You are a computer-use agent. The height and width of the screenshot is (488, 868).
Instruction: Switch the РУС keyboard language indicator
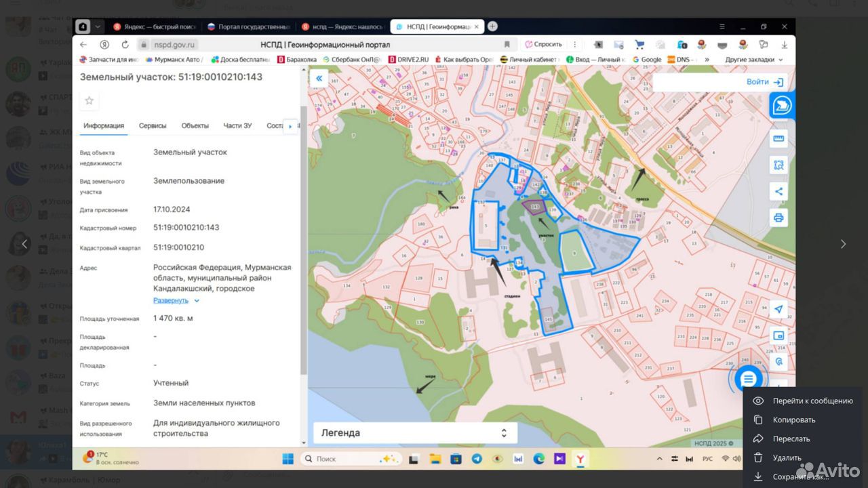[707, 459]
